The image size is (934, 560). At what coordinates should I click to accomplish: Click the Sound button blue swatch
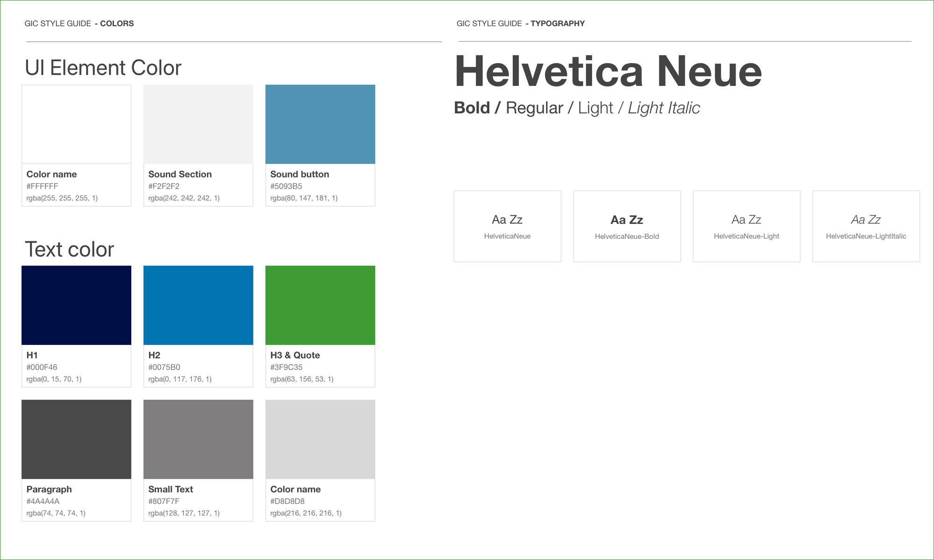click(320, 124)
